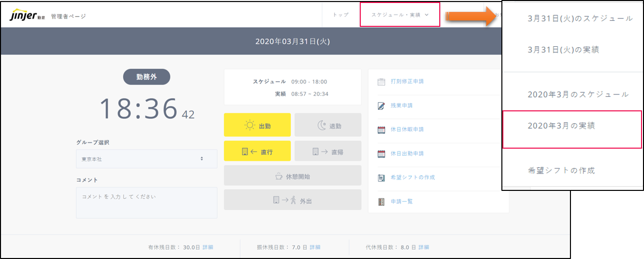Click the jinjer logo in header
Viewport: 644px width, 259px height.
(23, 15)
